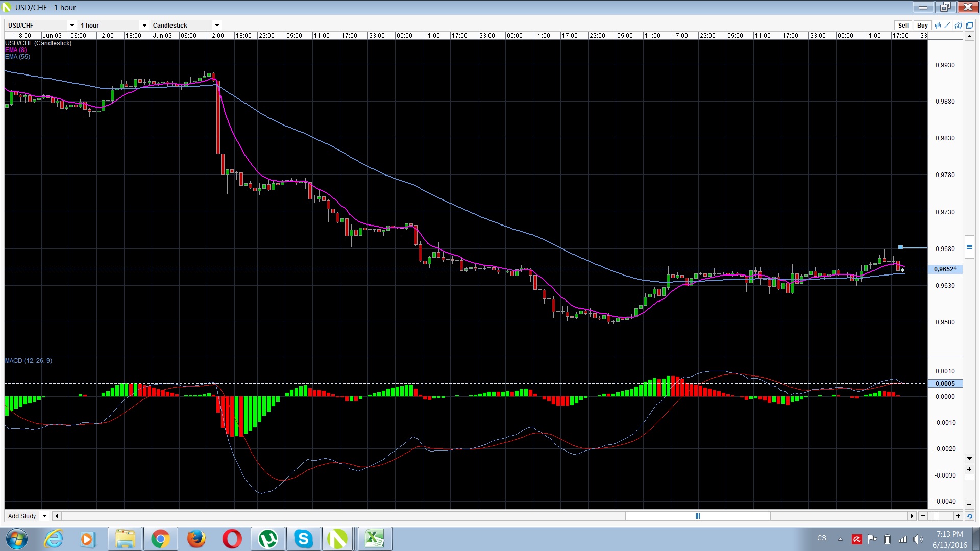Click the detach chart window icon
The height and width of the screenshot is (551, 980).
tap(969, 25)
